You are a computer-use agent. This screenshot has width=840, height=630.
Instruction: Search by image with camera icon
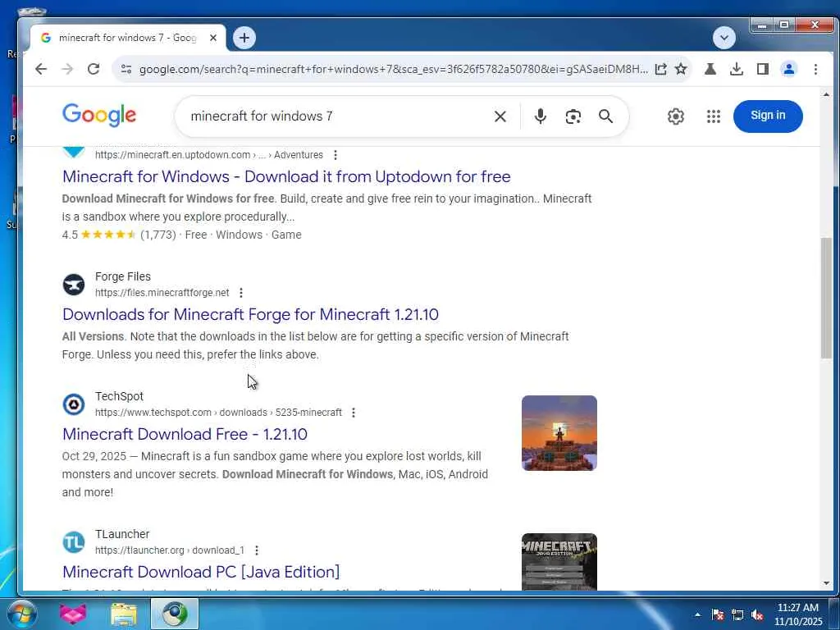573,116
